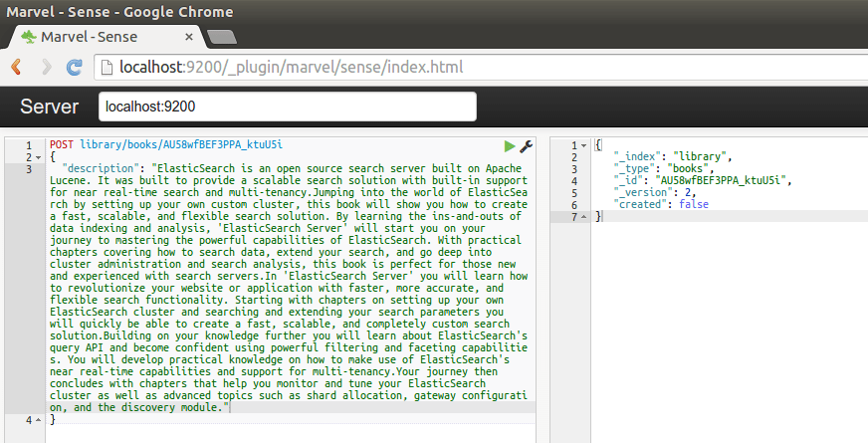The height and width of the screenshot is (443, 868).
Task: Click the Server label in the header
Action: [49, 107]
